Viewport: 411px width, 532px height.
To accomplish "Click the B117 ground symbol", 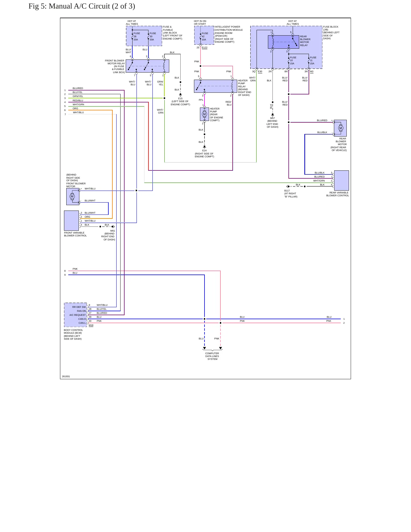I will (288, 187).
